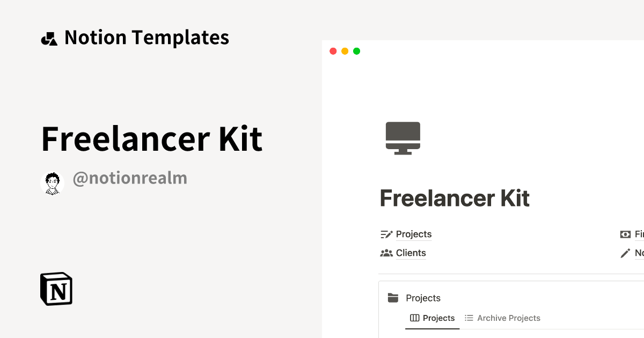Visit the @notionrealm profile

(x=130, y=178)
